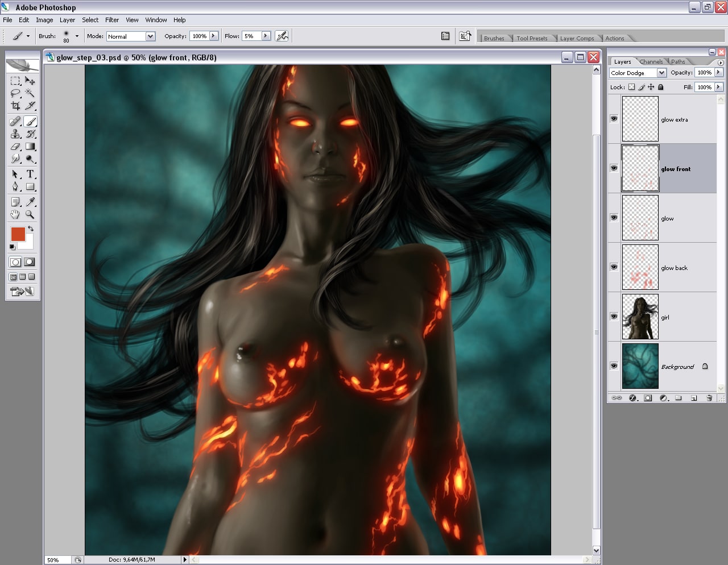The width and height of the screenshot is (728, 565).
Task: Delete layer with trash icon
Action: (x=709, y=398)
